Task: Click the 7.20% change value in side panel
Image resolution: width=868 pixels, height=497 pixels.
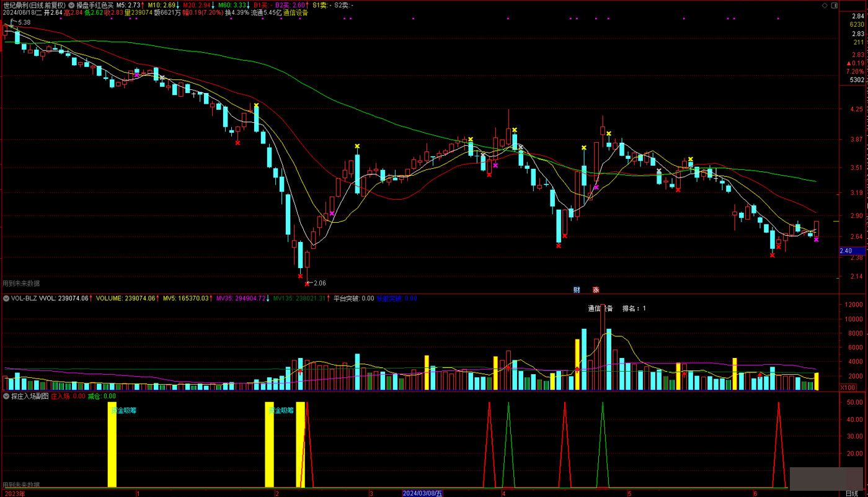Action: pyautogui.click(x=855, y=71)
